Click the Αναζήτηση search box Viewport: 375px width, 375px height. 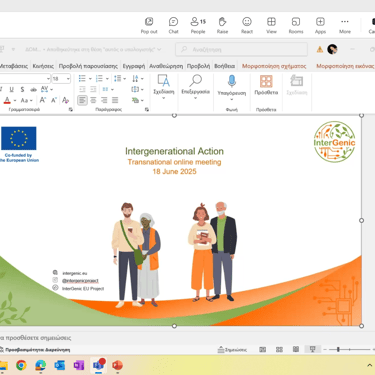[241, 49]
